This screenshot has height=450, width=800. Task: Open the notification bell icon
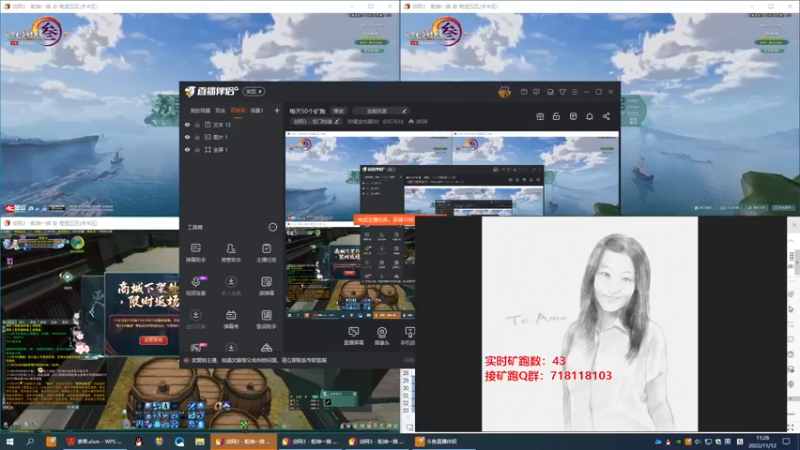click(589, 116)
